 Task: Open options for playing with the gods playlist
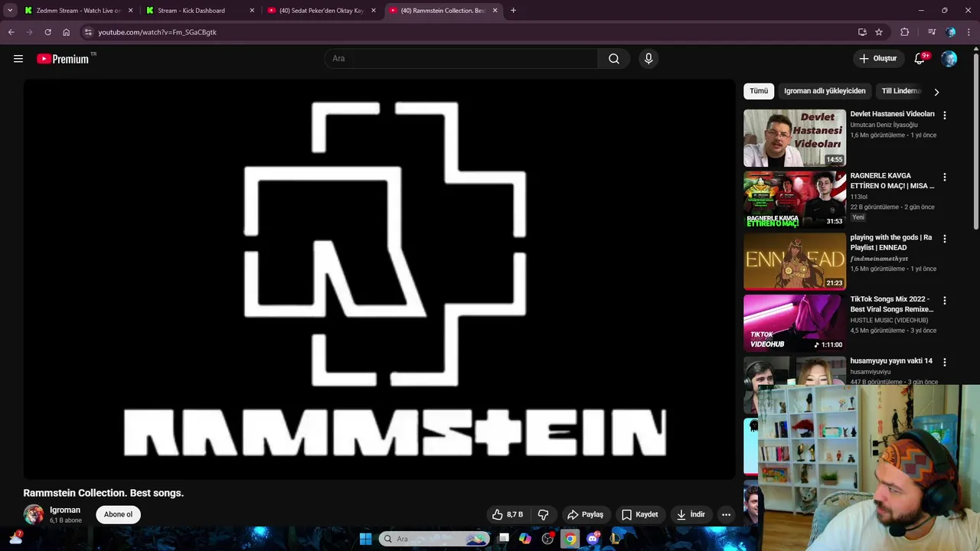pos(944,239)
